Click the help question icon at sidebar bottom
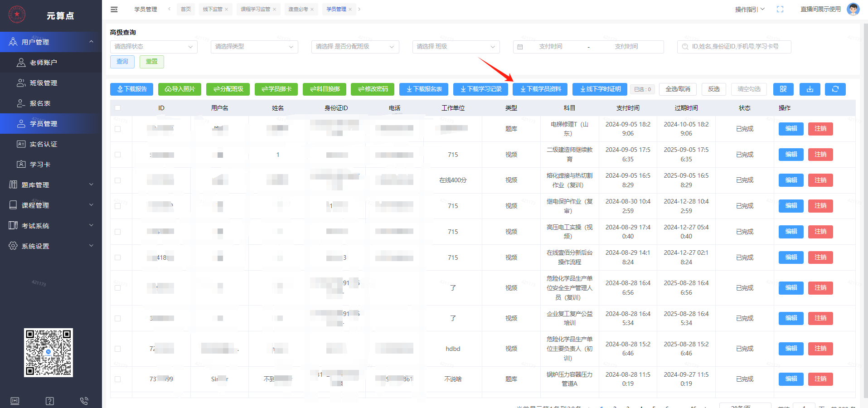The image size is (868, 408). [x=50, y=401]
